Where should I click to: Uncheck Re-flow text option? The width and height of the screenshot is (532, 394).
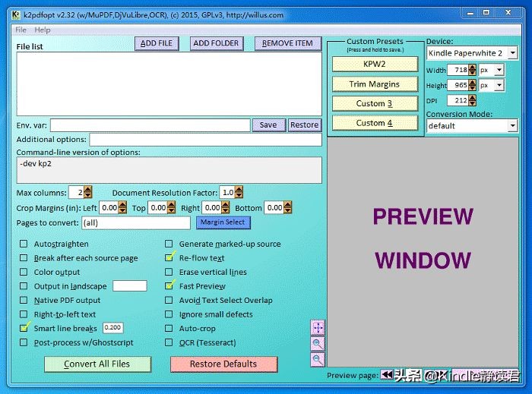click(169, 258)
